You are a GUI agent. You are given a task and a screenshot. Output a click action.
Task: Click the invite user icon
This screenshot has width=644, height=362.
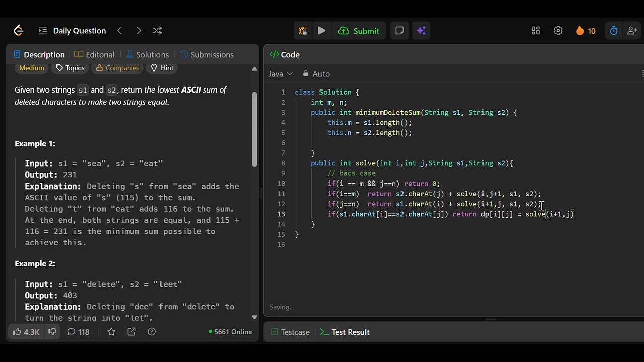click(x=632, y=31)
